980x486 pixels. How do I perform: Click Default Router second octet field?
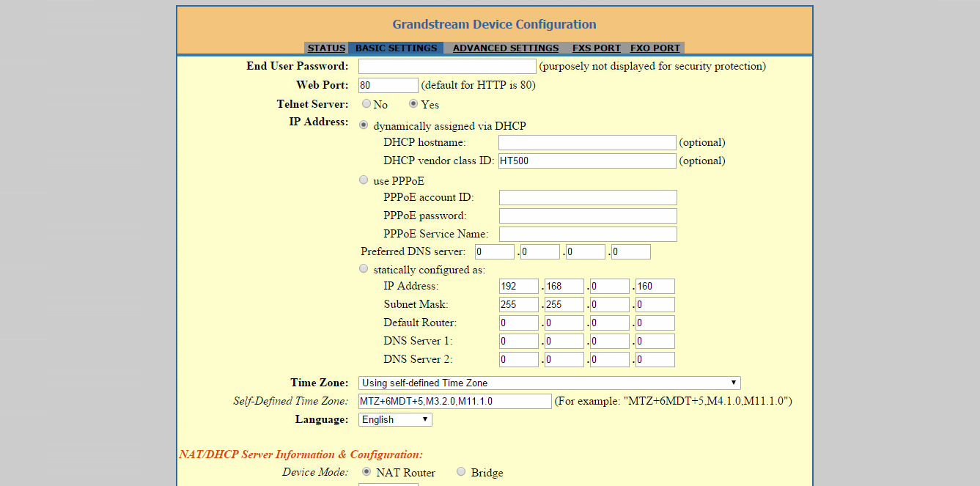click(x=564, y=323)
